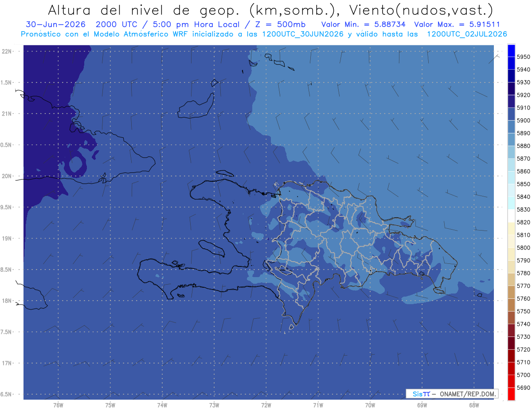Click the '5760' color bar label

pos(523,299)
